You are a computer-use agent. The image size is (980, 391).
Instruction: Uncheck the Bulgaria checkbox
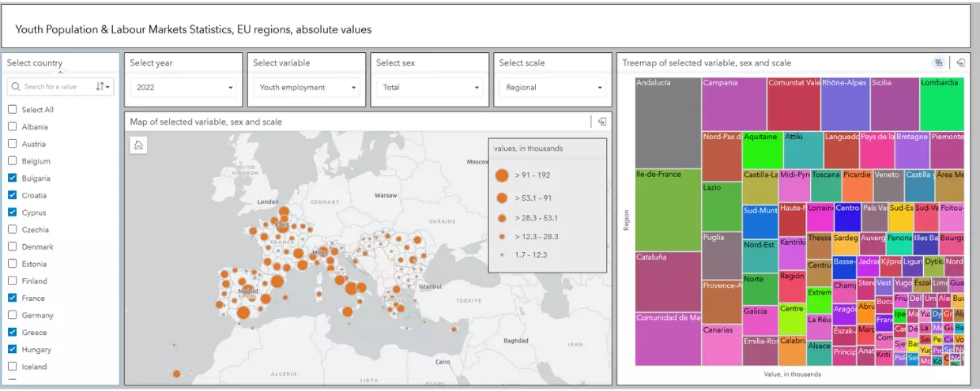click(x=12, y=179)
